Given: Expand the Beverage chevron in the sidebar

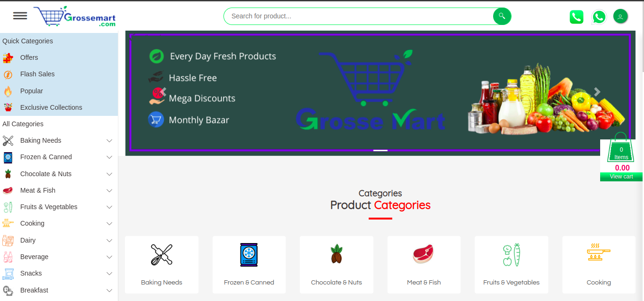Looking at the screenshot, I should (109, 257).
